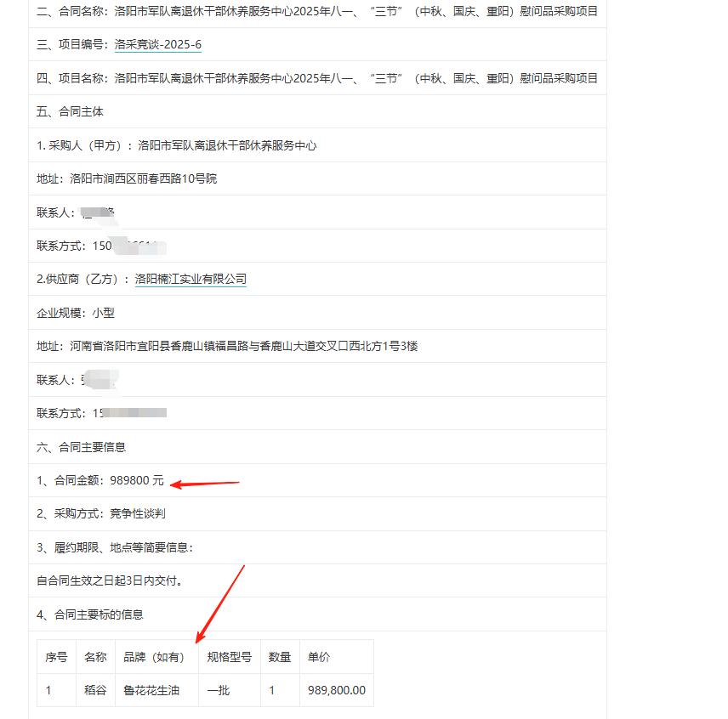Click the 单价 table header

pos(337,657)
